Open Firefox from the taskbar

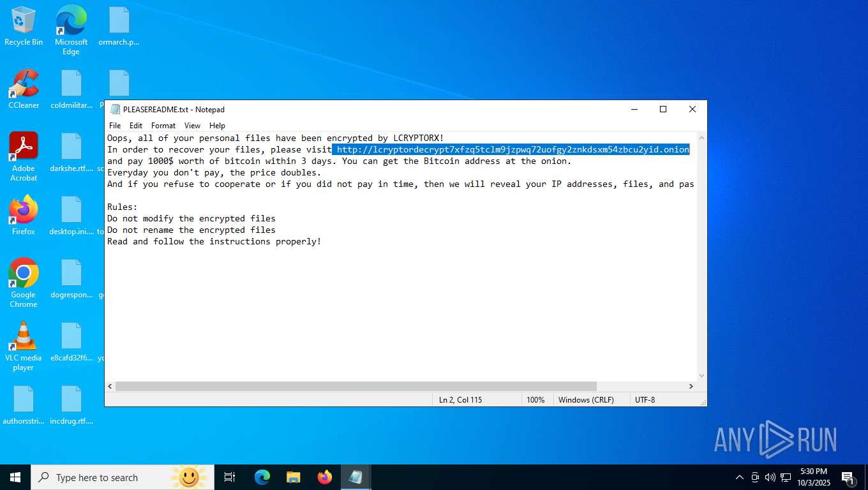click(x=325, y=477)
